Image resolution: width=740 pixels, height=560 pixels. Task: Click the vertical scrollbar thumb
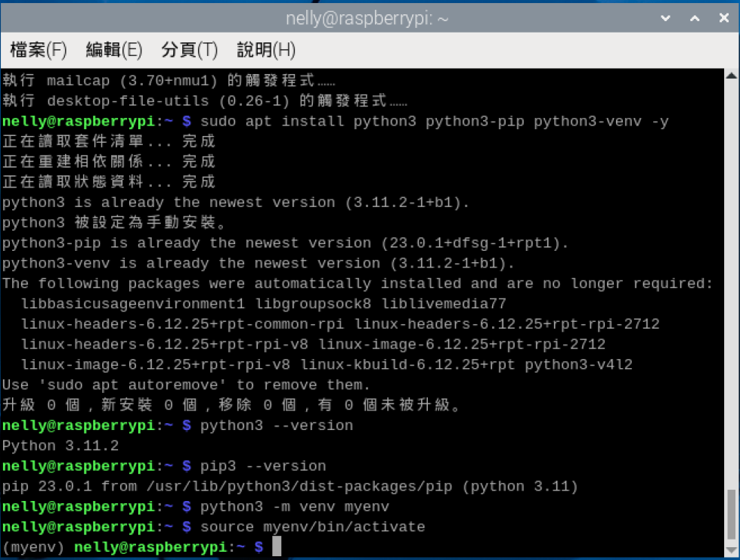(x=732, y=515)
